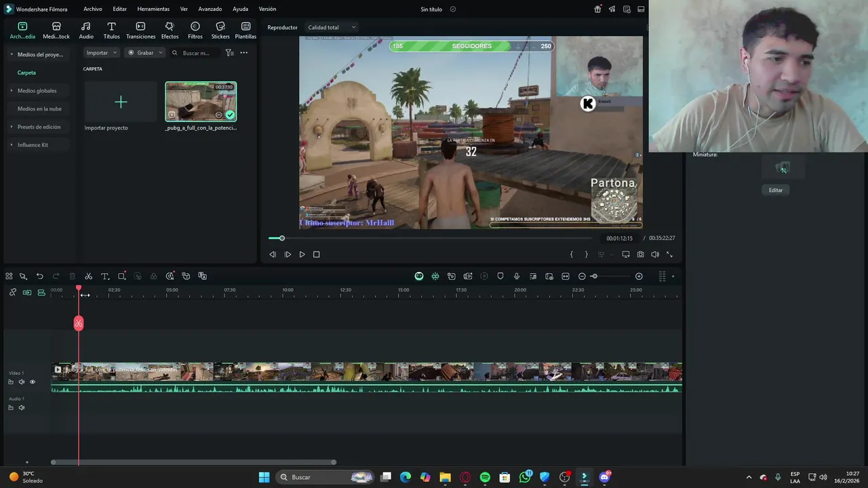Open the Títulos tab

(111, 30)
